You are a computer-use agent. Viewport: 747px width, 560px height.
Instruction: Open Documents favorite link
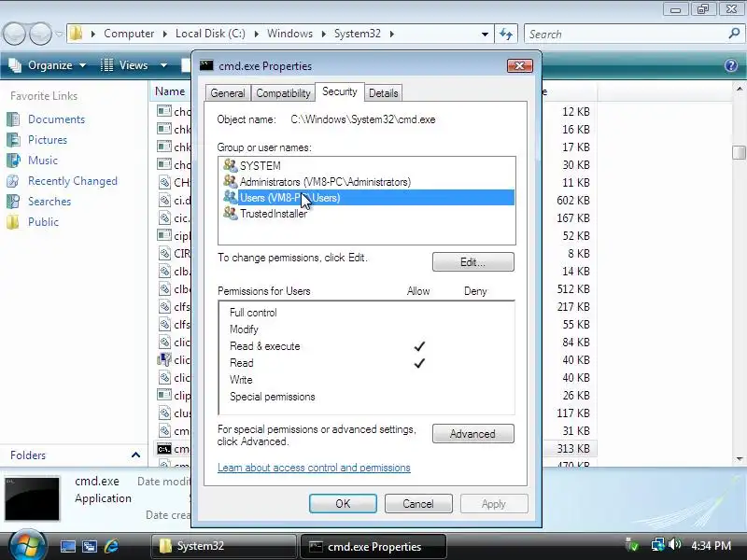pos(56,119)
